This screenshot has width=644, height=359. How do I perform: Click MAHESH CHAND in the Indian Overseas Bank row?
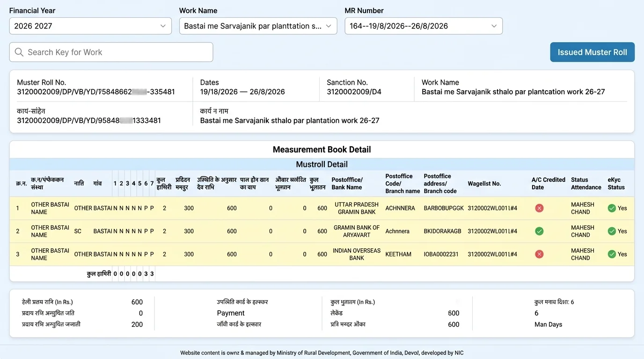[583, 254]
